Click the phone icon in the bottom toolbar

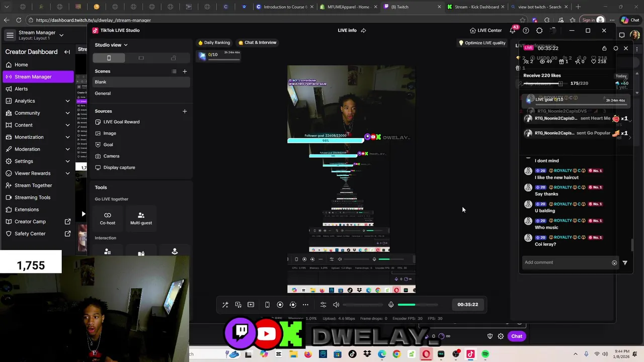pos(267,305)
